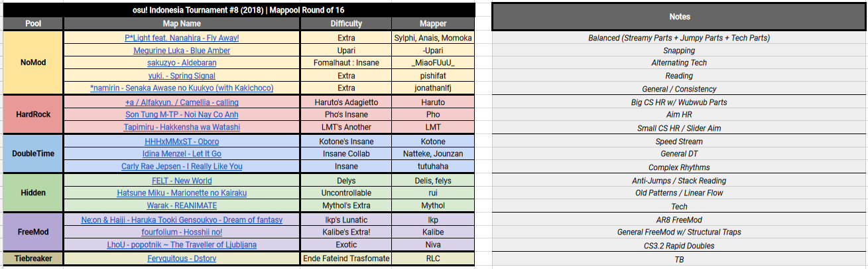The image size is (868, 269).
Task: Select the Difficulty column header
Action: coord(346,23)
